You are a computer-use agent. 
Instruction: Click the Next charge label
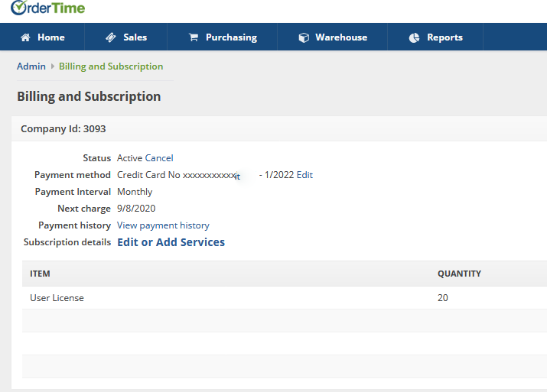84,209
